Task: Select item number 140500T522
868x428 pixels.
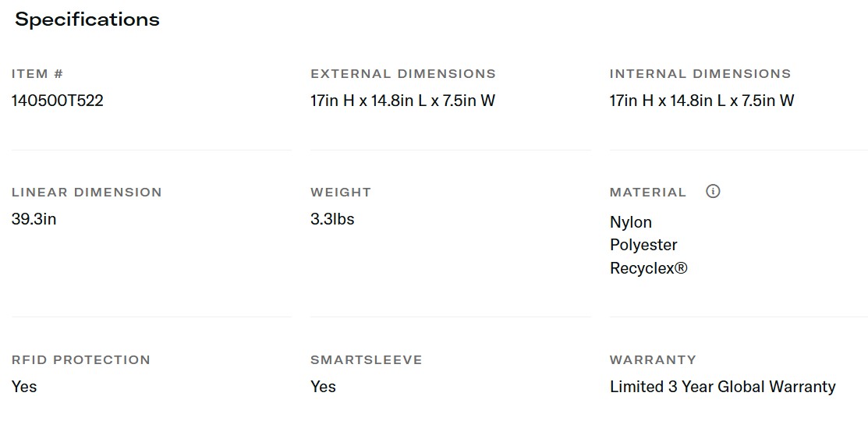Action: point(58,101)
